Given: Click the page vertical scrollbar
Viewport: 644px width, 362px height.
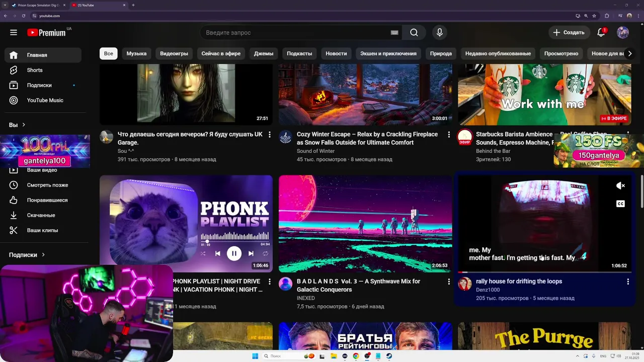Looking at the screenshot, I should pos(642,191).
